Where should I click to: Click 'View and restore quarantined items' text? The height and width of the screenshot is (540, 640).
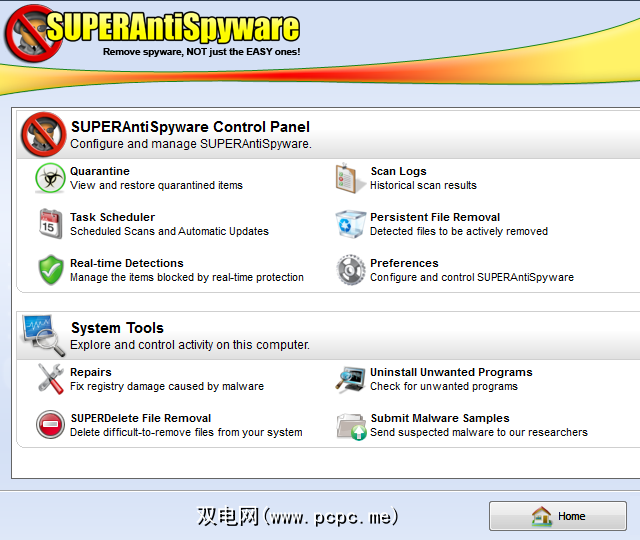pos(156,185)
